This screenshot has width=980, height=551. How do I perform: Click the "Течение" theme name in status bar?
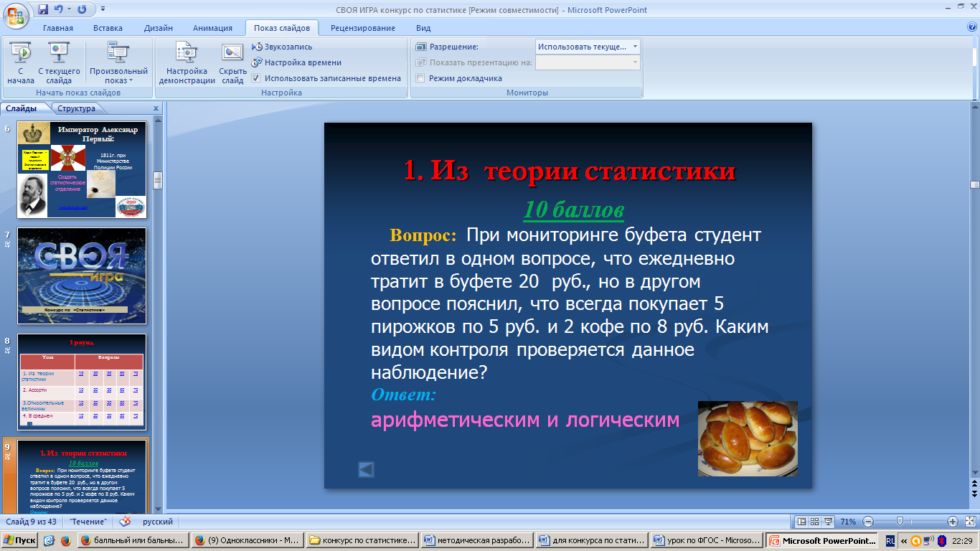[89, 522]
